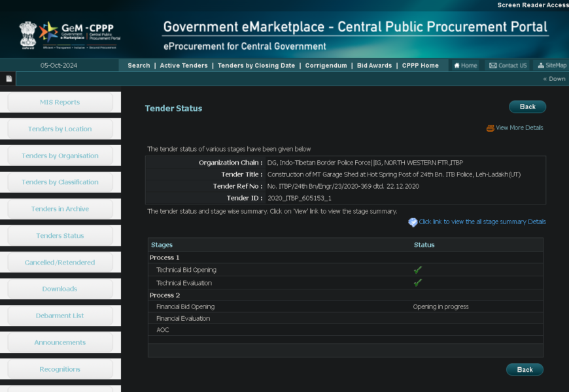The image size is (569, 392).
Task: Click the GeM-CPPP logo
Action: (80, 35)
